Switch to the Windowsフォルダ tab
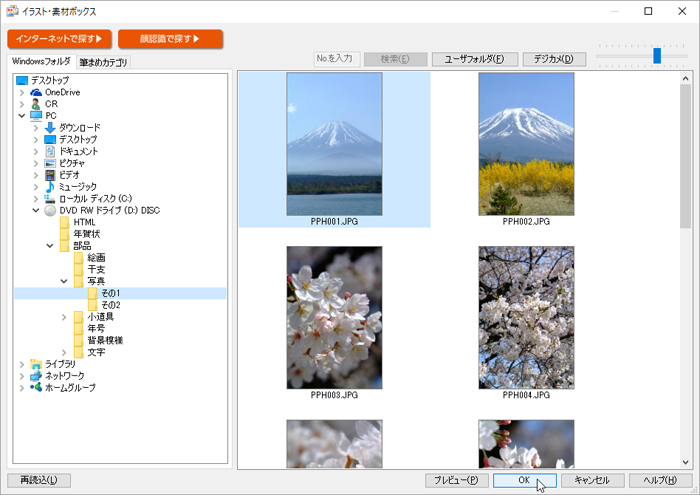 41,62
